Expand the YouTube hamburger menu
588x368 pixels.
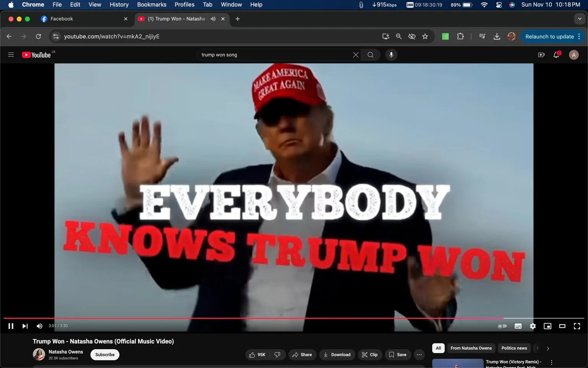pyautogui.click(x=11, y=54)
